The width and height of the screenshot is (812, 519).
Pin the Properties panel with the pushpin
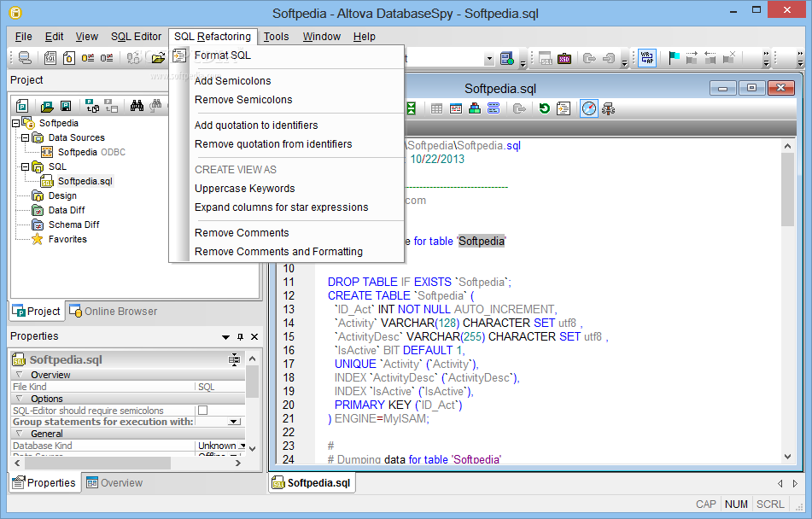click(240, 336)
